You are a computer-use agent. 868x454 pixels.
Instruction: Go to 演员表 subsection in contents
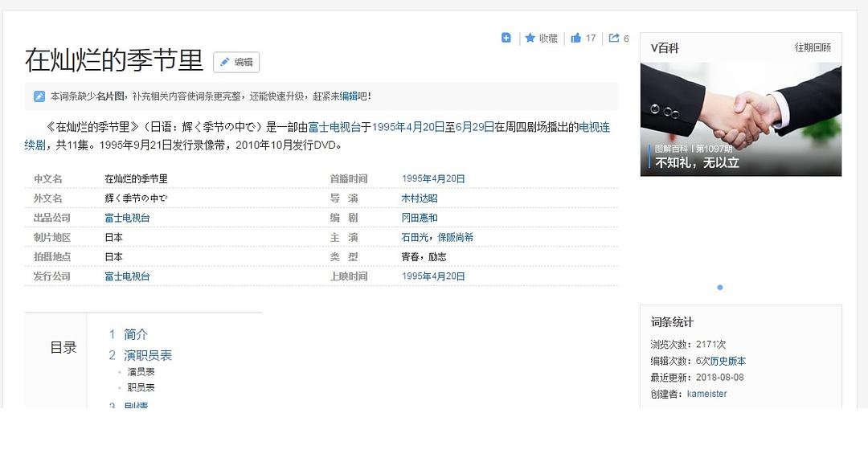point(141,372)
